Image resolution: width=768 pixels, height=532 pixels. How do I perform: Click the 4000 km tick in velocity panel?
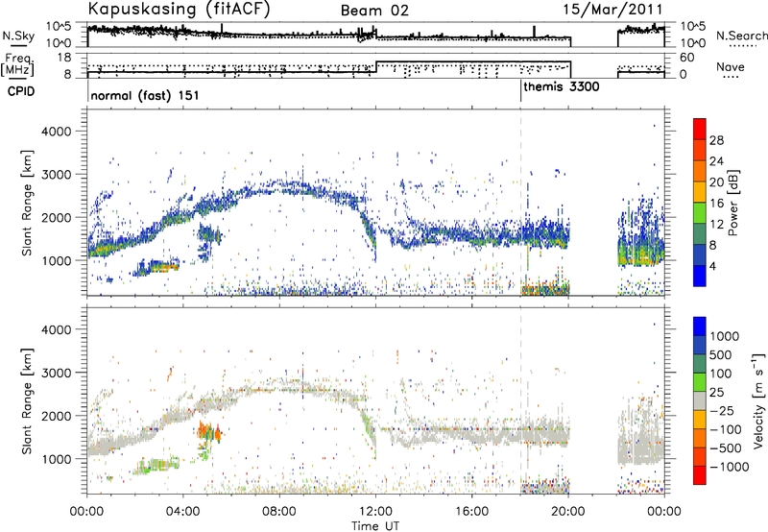56,329
